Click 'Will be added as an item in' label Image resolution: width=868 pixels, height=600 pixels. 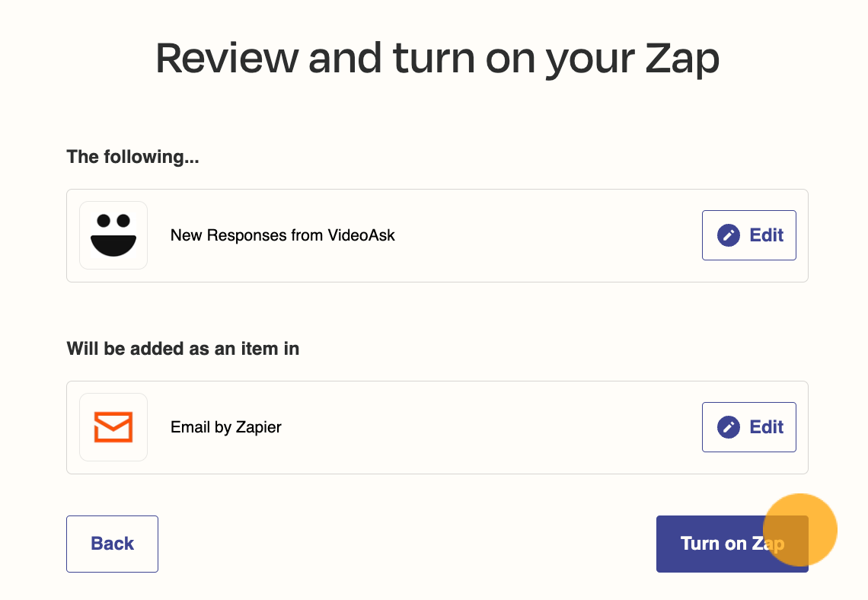(x=183, y=349)
